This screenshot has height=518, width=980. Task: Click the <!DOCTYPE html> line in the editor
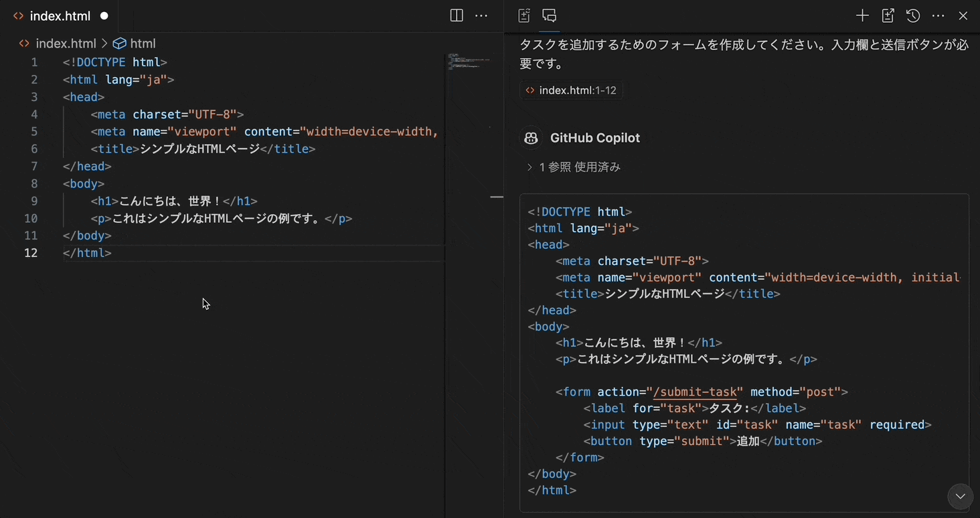pos(114,62)
